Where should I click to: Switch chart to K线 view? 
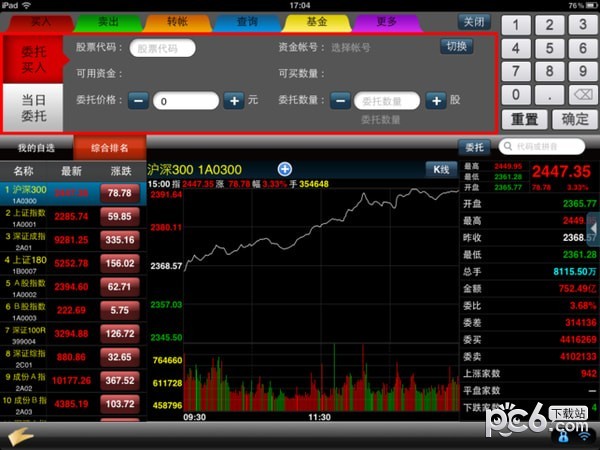tap(441, 169)
